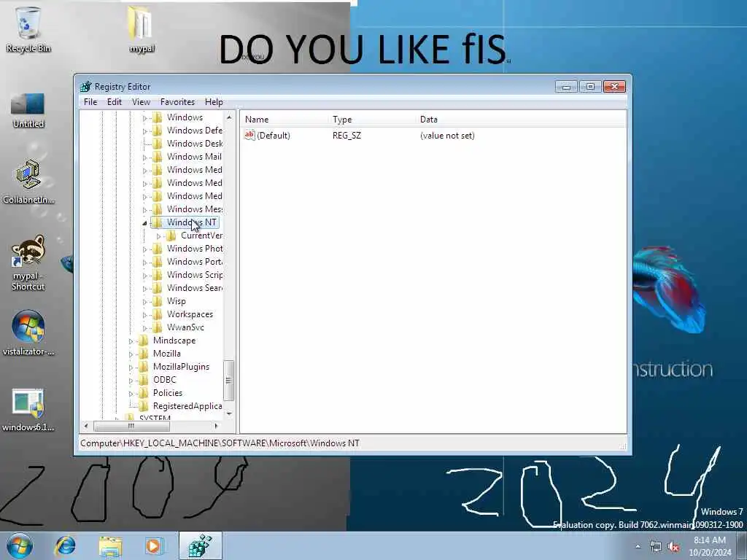Click the taskbar clock and date
Screen dimensions: 747x560
709,546
